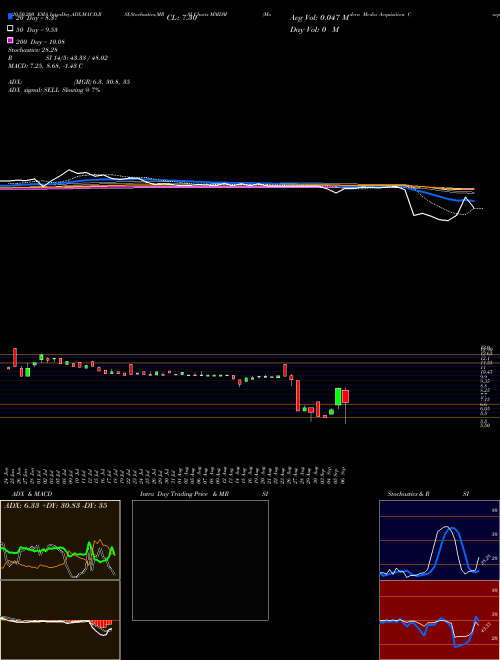Click the Stochastics 28.28 reading

tap(32, 50)
